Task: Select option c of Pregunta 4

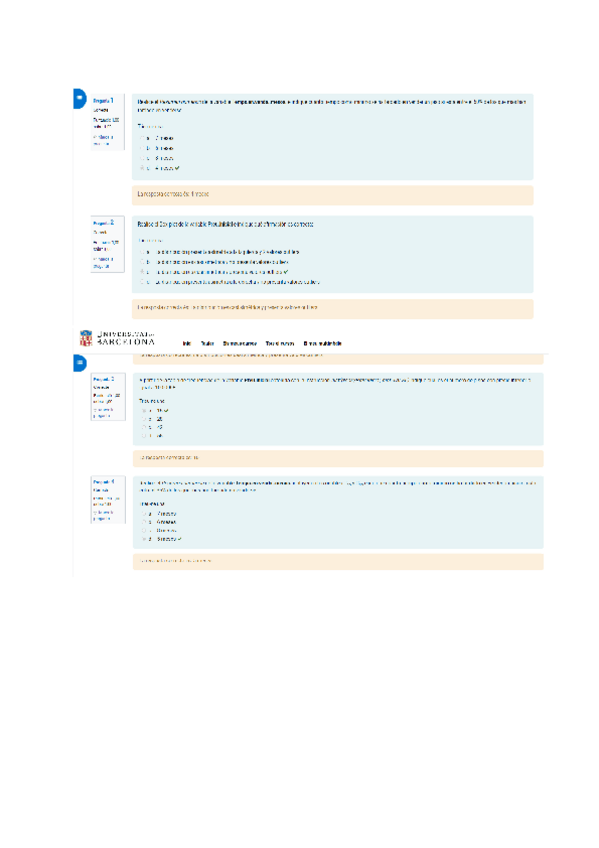Action: point(144,531)
